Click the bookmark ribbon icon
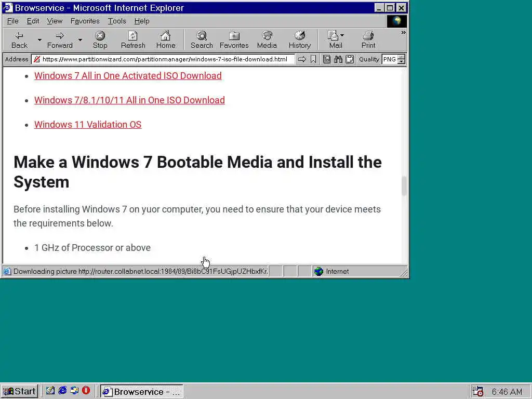Image resolution: width=532 pixels, height=399 pixels. point(313,59)
